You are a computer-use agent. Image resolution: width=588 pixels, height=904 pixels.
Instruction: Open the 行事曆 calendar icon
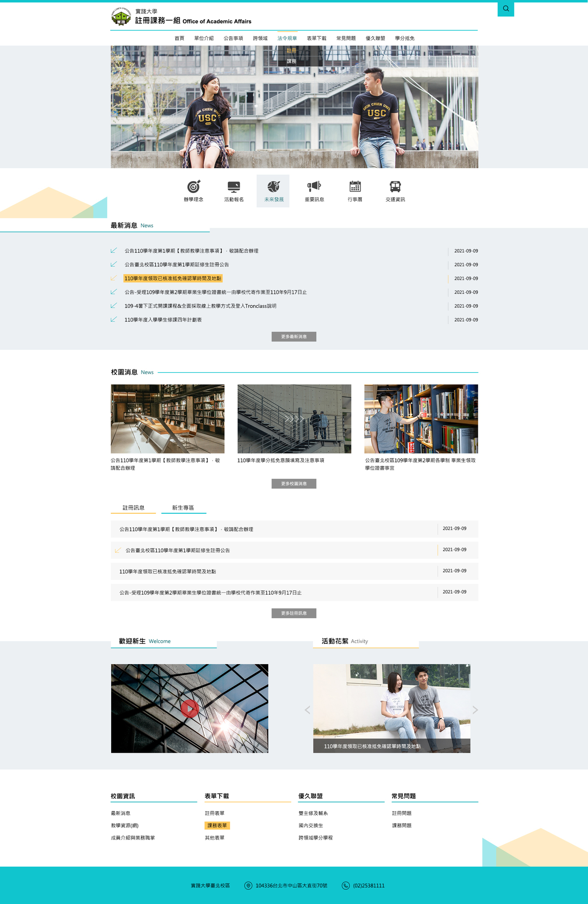(x=355, y=186)
